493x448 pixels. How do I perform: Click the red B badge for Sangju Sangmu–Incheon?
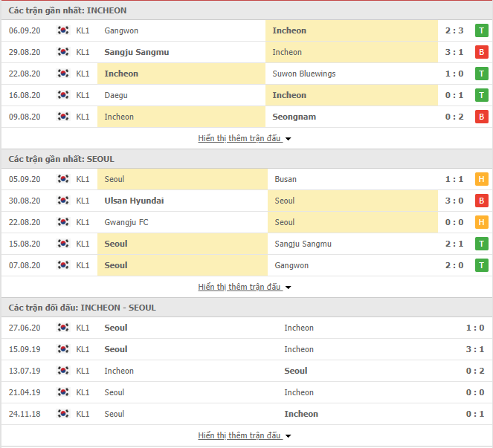(481, 52)
